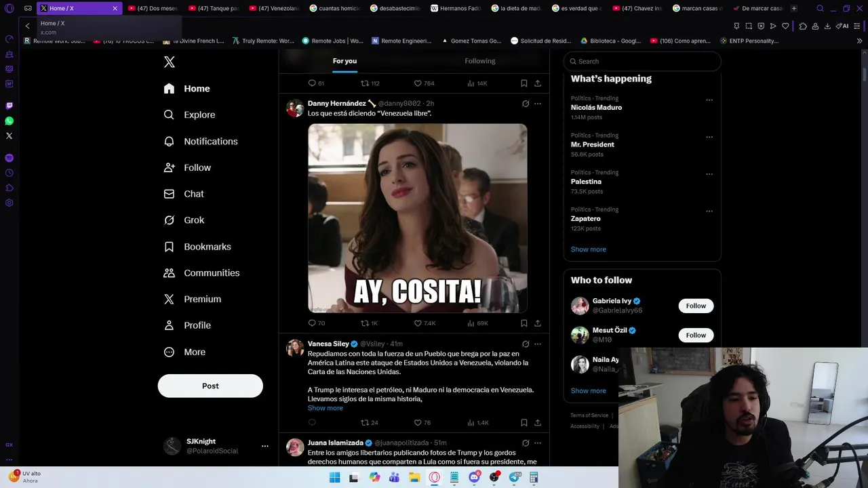Open Premium in sidebar
This screenshot has height=488, width=868.
click(x=193, y=299)
